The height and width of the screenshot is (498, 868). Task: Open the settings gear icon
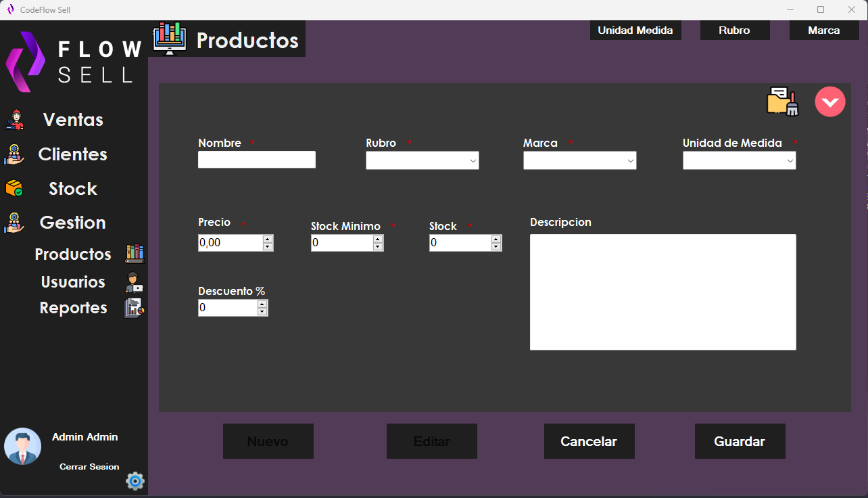pyautogui.click(x=135, y=481)
